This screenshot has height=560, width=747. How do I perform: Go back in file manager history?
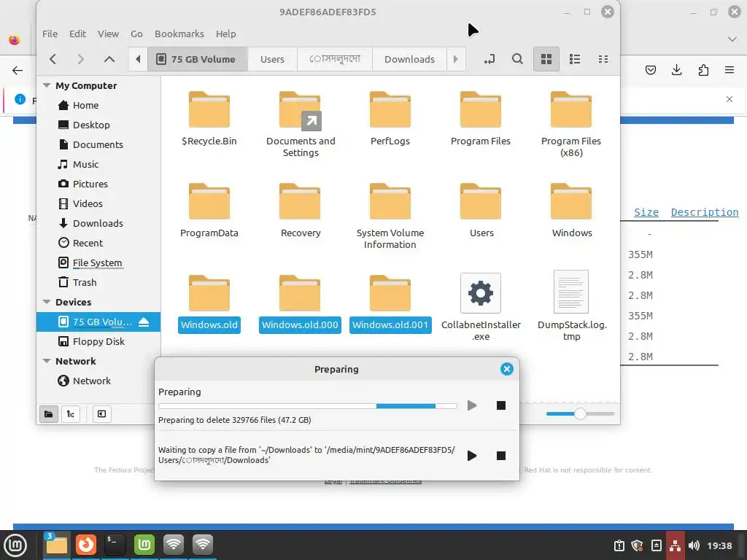point(53,59)
